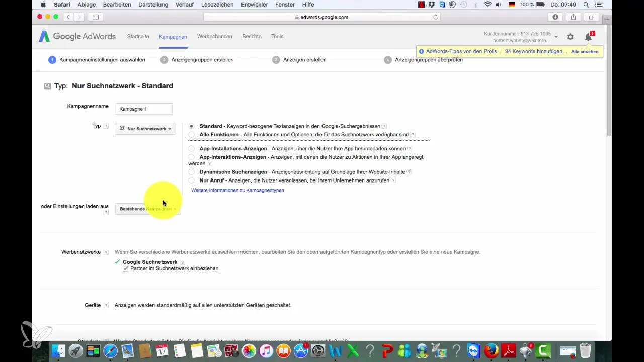Open iTunes from the dock
Viewport: 644px width, 362px height.
pos(266,350)
